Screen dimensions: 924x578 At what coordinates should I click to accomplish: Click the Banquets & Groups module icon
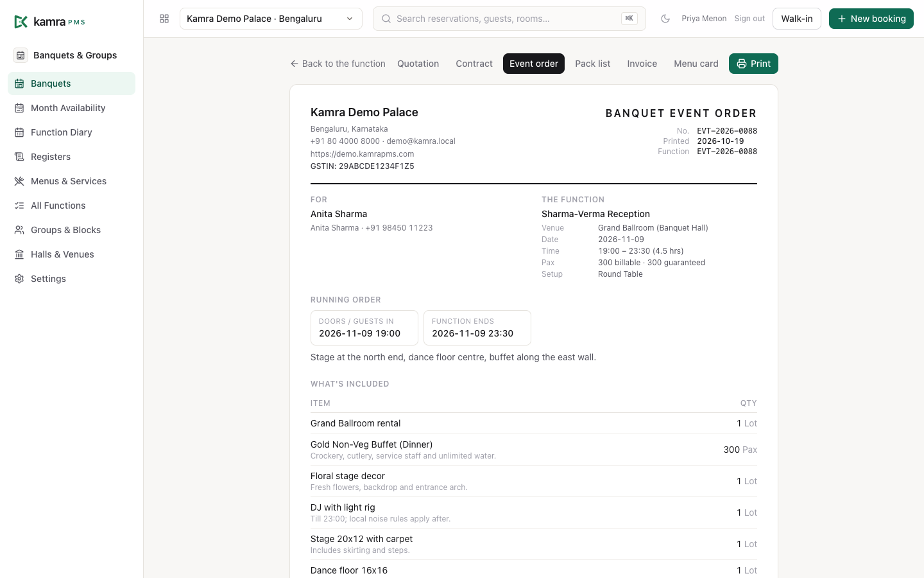[21, 55]
